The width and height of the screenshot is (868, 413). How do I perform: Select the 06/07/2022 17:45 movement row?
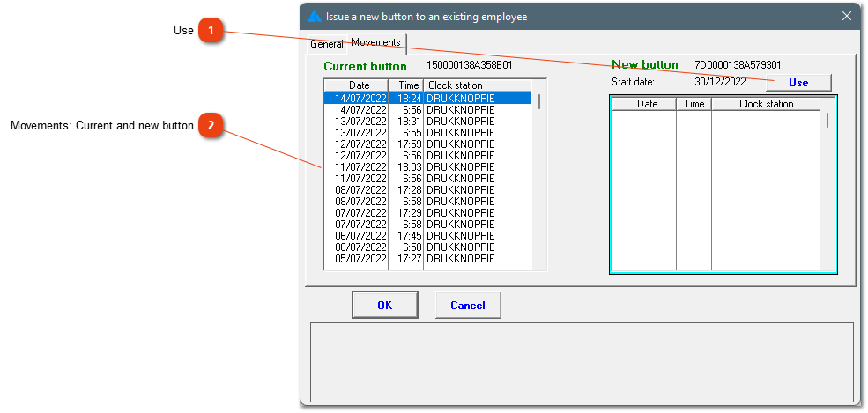coord(428,235)
